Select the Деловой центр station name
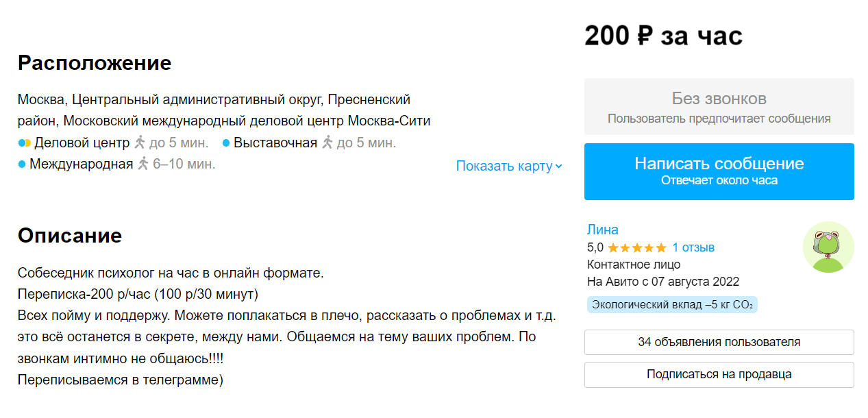868x418 pixels. click(x=82, y=143)
